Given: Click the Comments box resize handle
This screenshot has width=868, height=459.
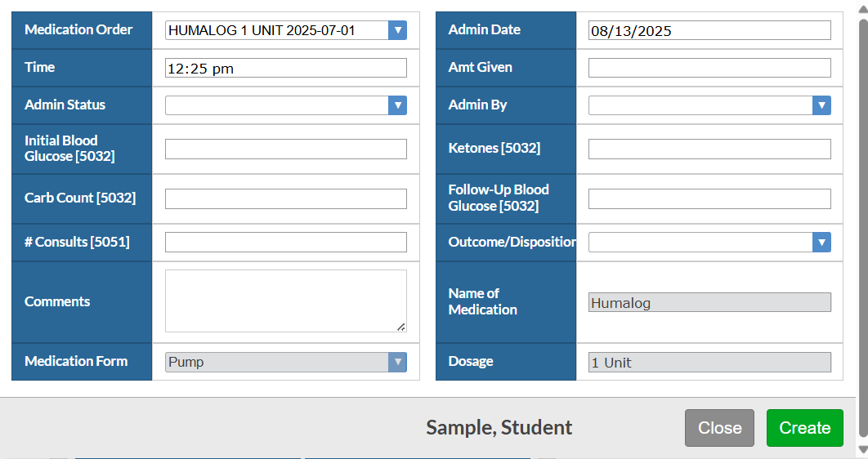Looking at the screenshot, I should [401, 328].
